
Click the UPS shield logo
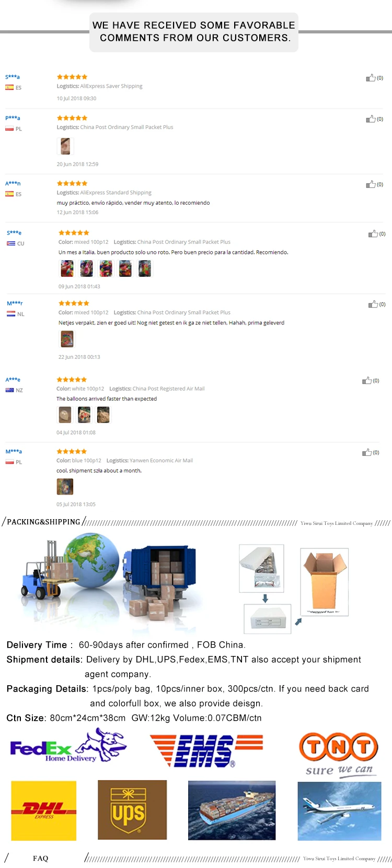click(x=132, y=810)
